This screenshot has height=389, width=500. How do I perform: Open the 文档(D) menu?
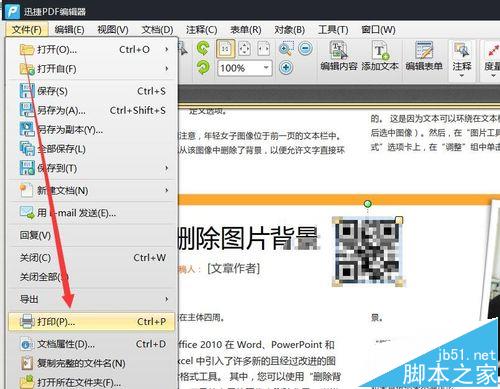pyautogui.click(x=157, y=30)
